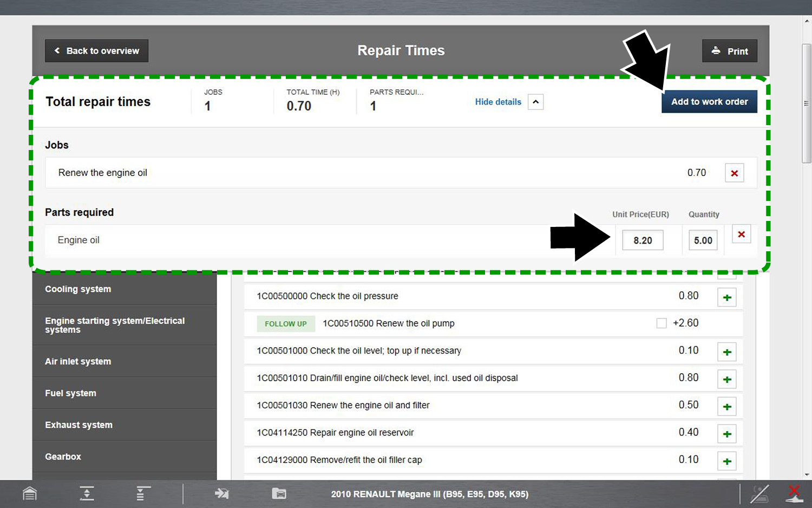The width and height of the screenshot is (812, 508).
Task: Remove the Renew the engine oil job
Action: coord(734,173)
